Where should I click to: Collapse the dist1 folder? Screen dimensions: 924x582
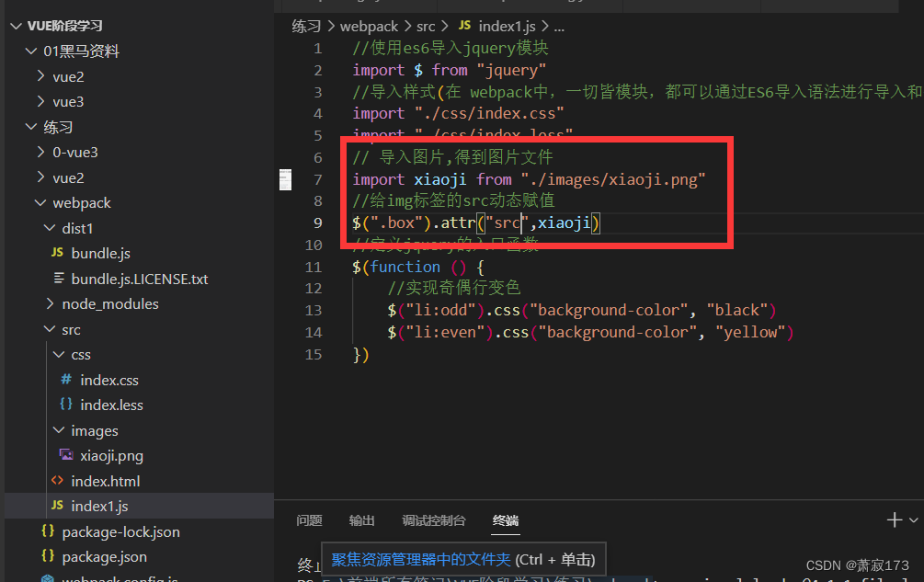coord(50,229)
